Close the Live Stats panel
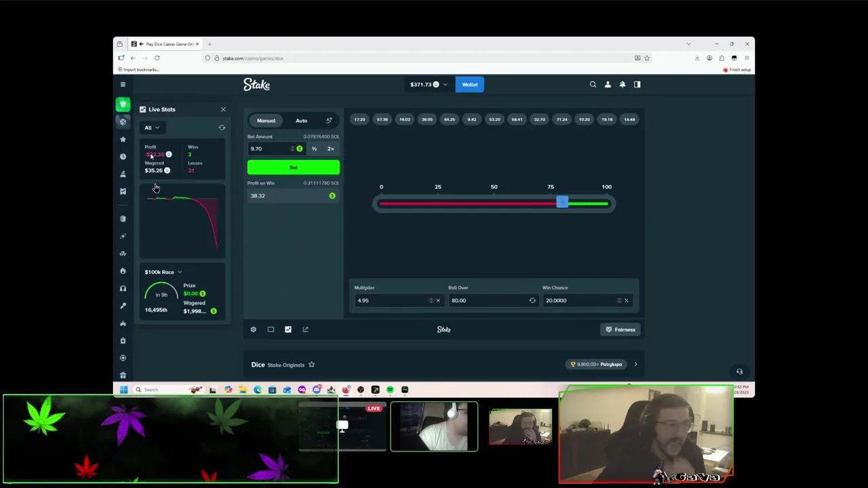Screen dimensions: 868x488 223,109
